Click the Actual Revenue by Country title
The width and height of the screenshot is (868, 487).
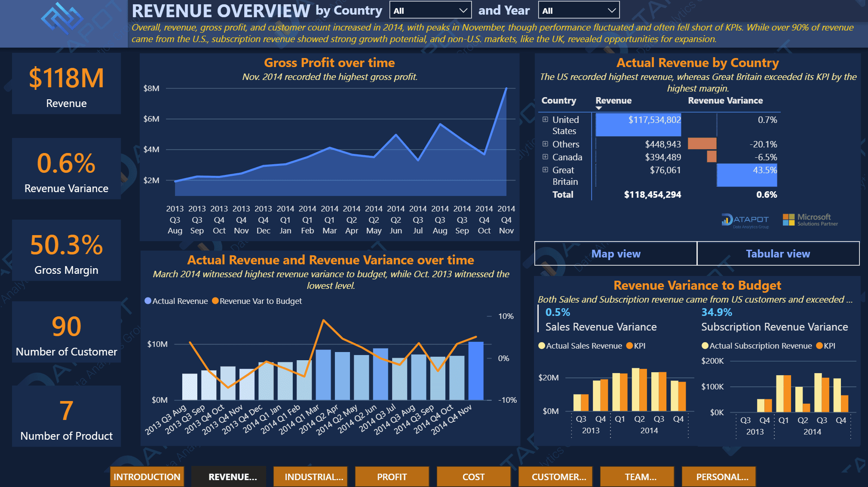(x=697, y=63)
